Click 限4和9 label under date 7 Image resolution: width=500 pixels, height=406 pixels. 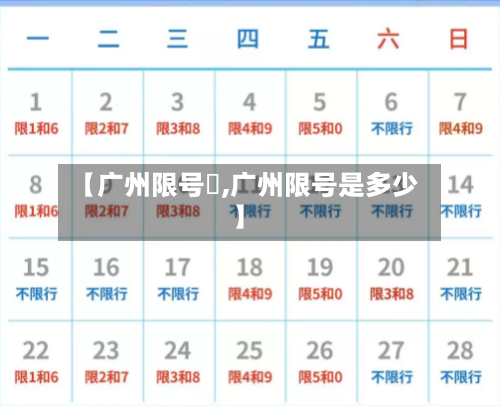point(461,129)
